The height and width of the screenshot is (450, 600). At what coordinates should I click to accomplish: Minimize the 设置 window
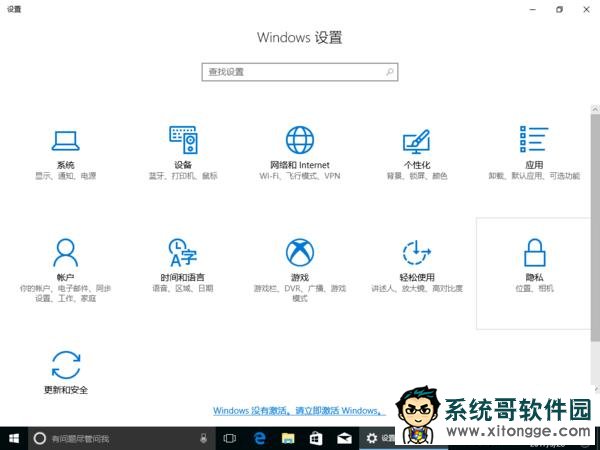coord(533,10)
